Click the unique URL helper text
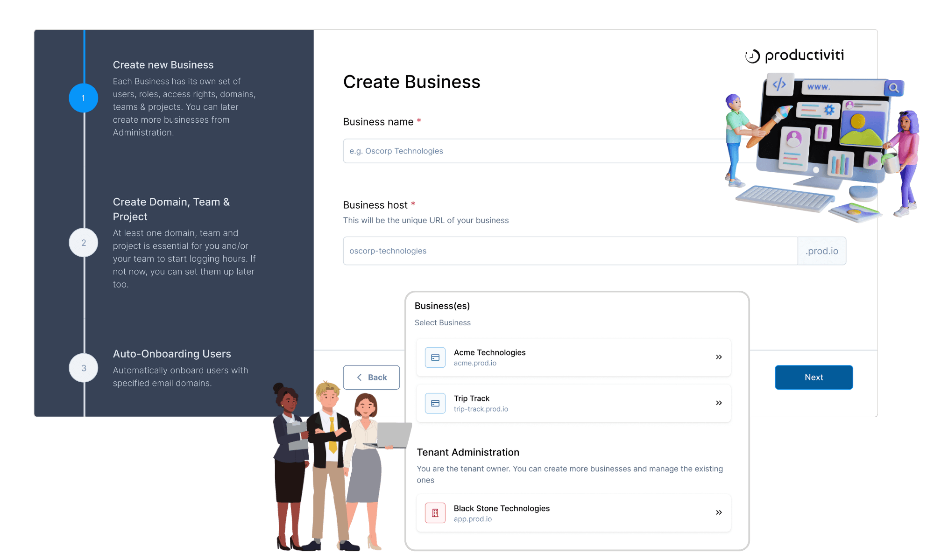 [x=426, y=220]
